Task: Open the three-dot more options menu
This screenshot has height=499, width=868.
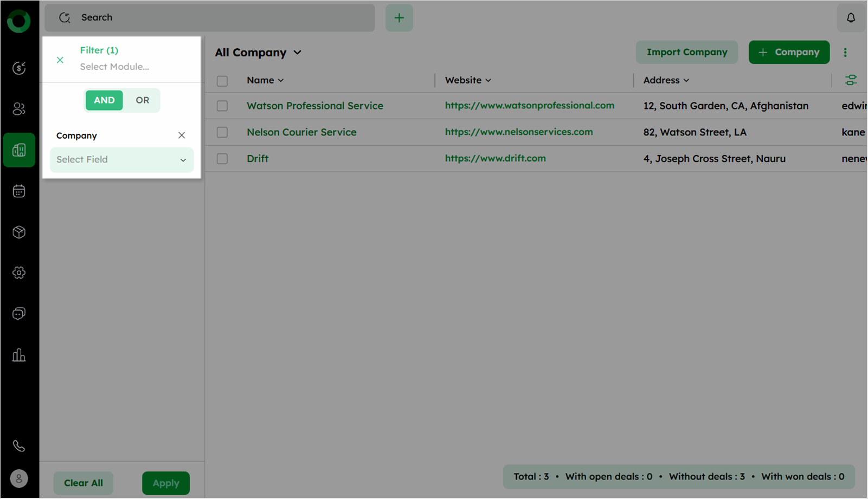Action: tap(845, 53)
